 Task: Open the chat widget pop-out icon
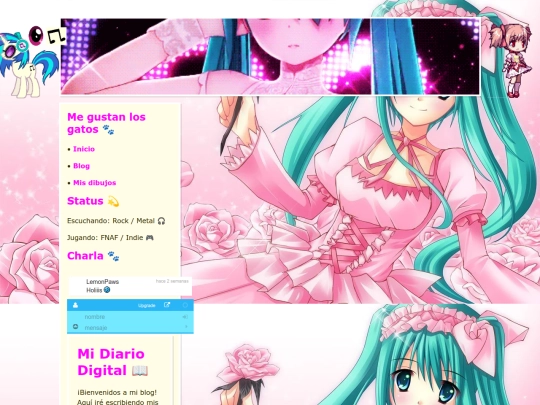coord(167,305)
